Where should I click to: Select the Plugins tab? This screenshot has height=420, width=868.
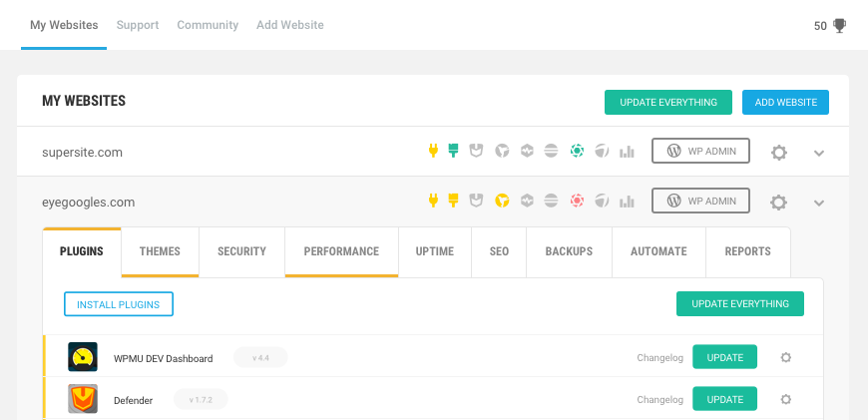point(82,251)
